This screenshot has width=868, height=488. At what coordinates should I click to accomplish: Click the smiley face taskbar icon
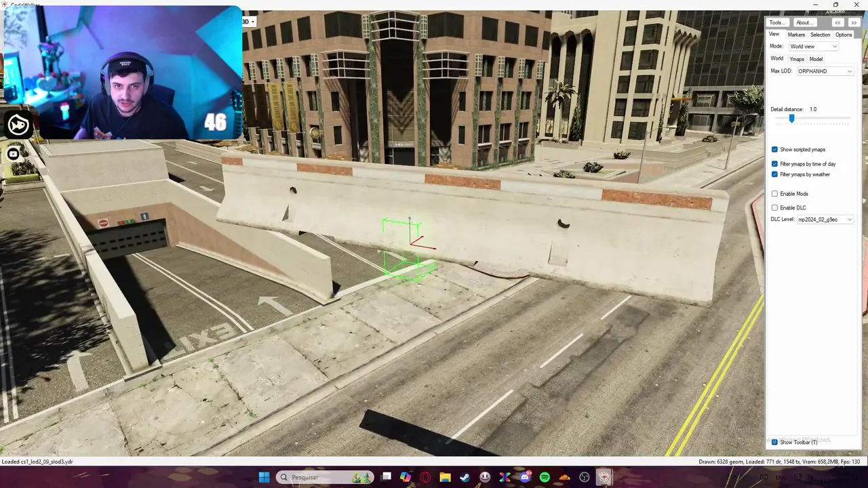[485, 477]
